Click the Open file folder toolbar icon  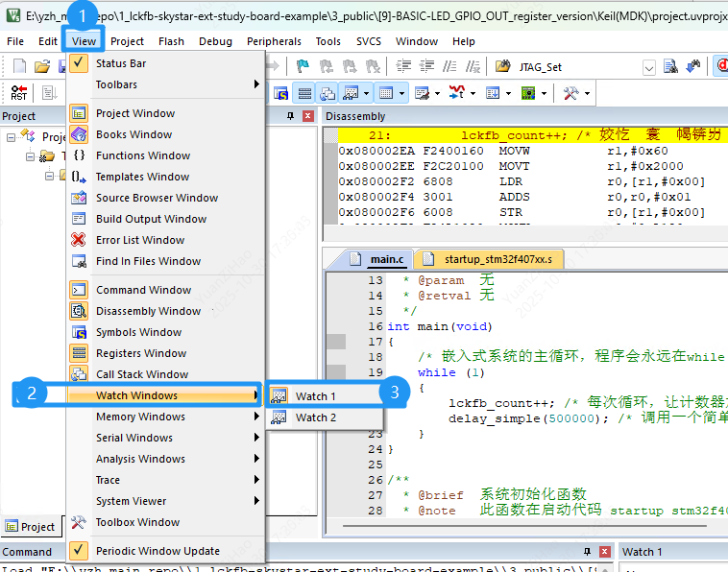coord(42,67)
